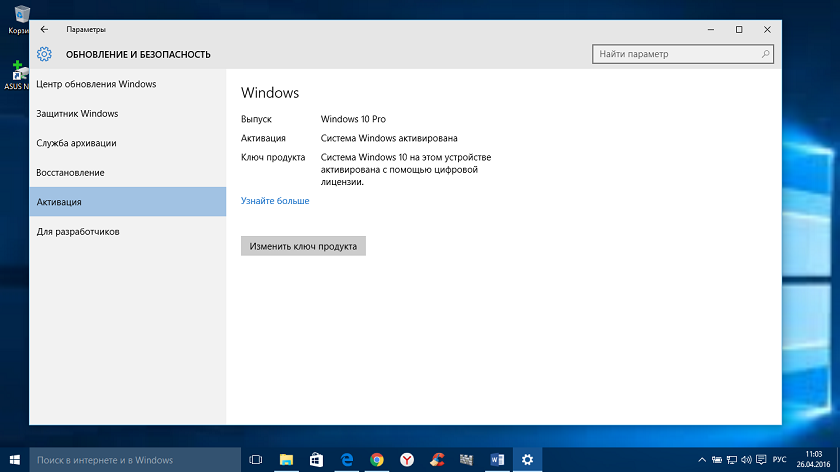Click the back arrow in Settings window
This screenshot has width=840, height=472.
pyautogui.click(x=44, y=29)
